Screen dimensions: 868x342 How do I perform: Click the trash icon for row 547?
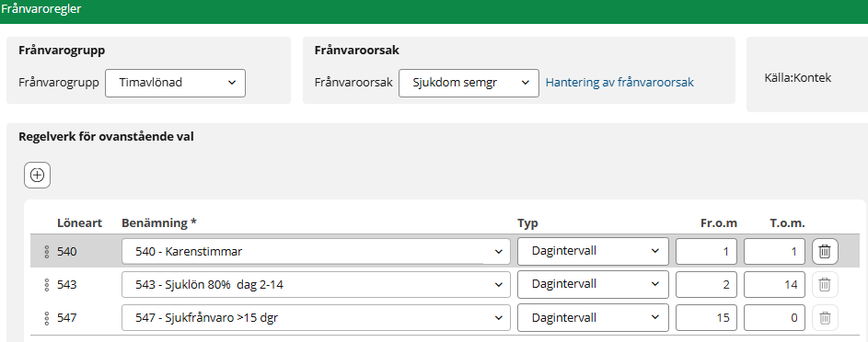tap(825, 318)
